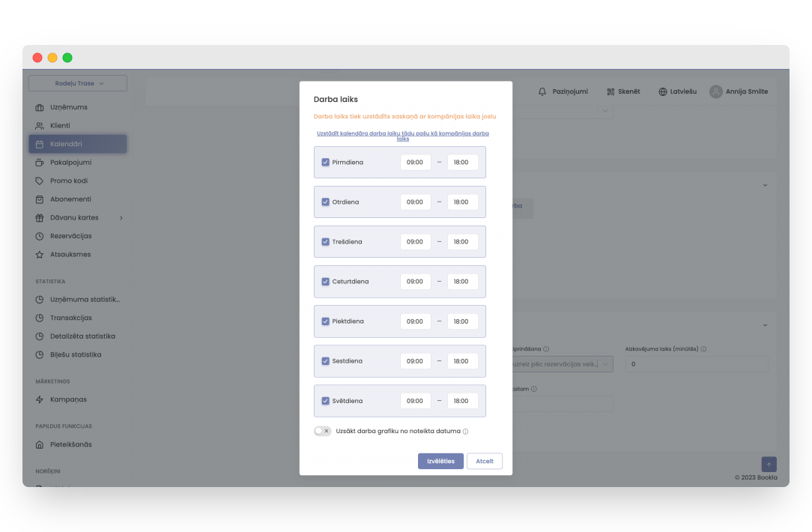Toggle start schedule from specific date switch
The image size is (812, 532).
coord(322,431)
